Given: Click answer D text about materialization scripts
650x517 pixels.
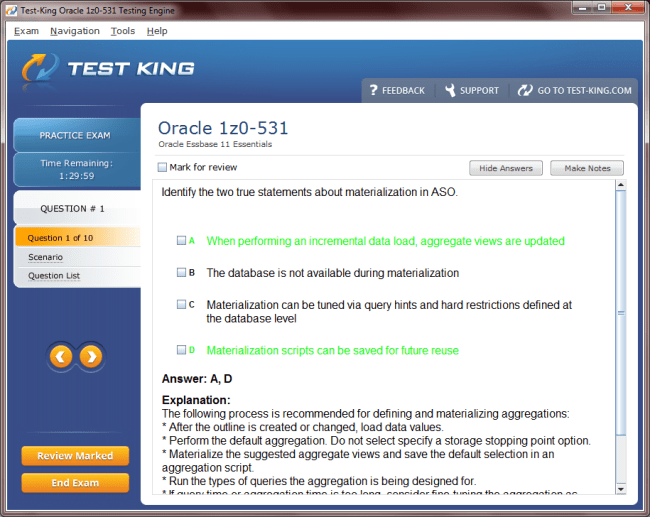Looking at the screenshot, I should [x=332, y=350].
